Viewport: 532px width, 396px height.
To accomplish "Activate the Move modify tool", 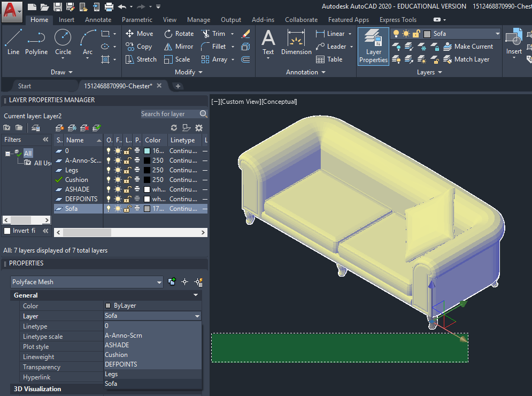I will click(x=139, y=33).
